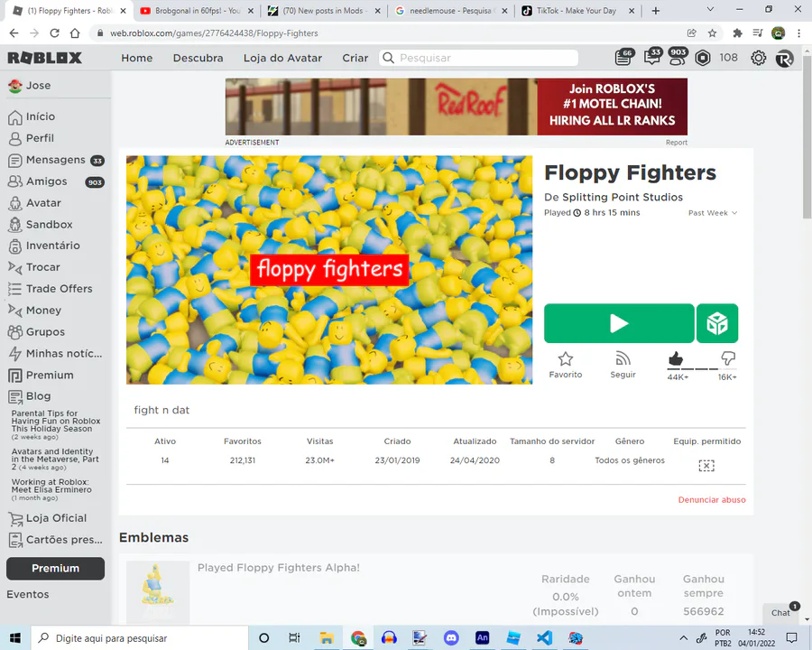Open Roblox notifications feed icon
This screenshot has height=650, width=812.
tap(623, 58)
